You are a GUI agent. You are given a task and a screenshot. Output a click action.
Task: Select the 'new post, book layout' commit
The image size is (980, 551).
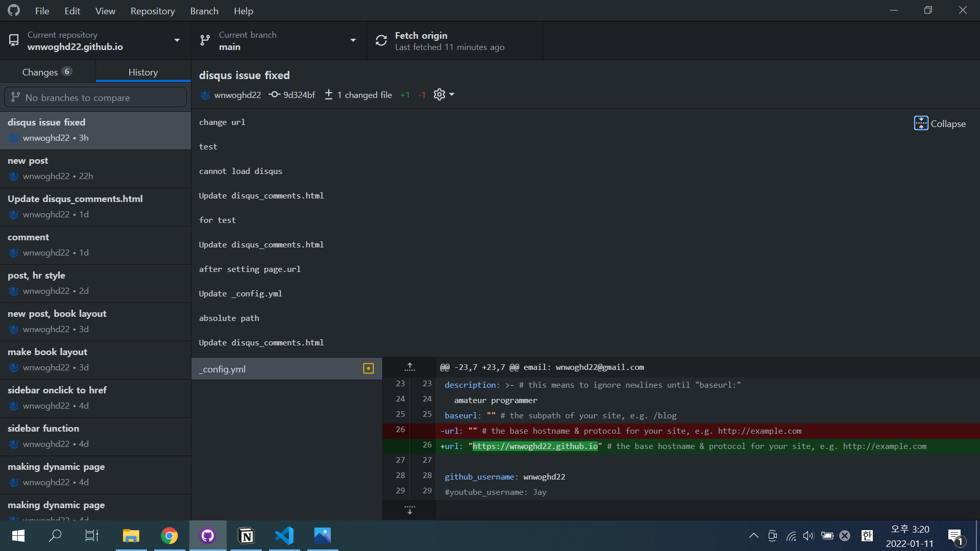[x=95, y=321]
